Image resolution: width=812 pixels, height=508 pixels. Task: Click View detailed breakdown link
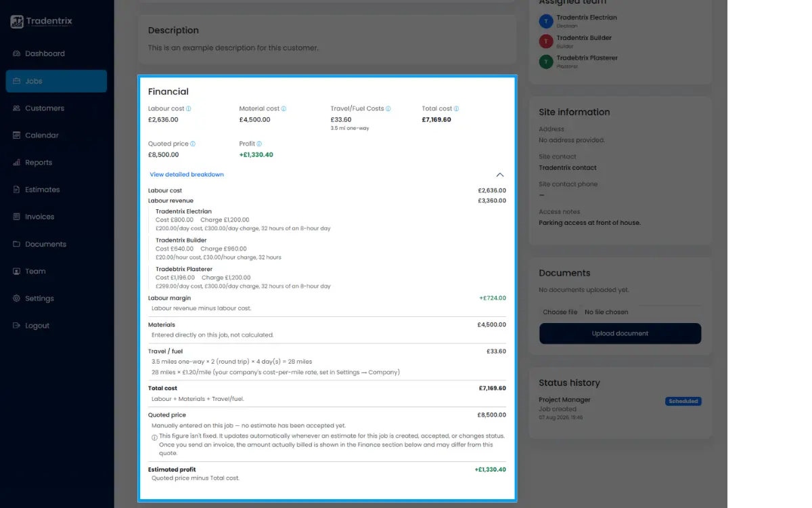click(187, 175)
